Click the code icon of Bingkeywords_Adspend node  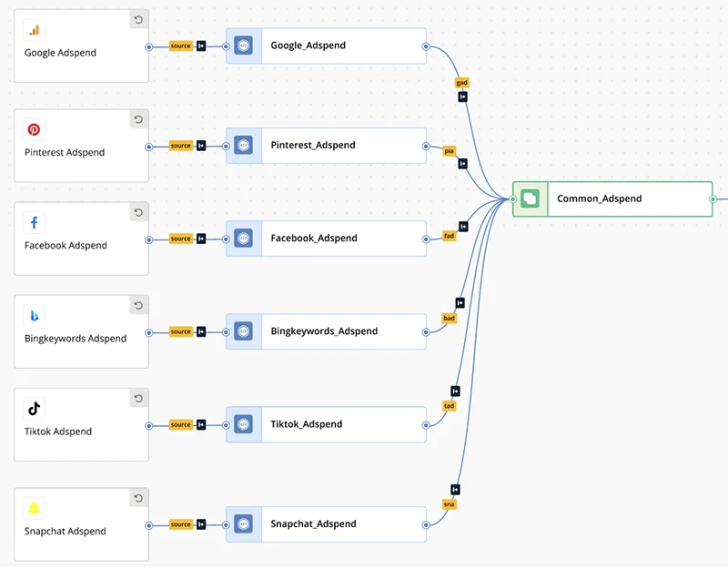[x=243, y=331]
